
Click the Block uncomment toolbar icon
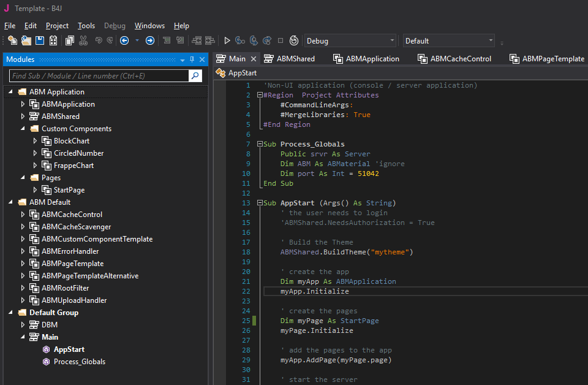tap(180, 40)
